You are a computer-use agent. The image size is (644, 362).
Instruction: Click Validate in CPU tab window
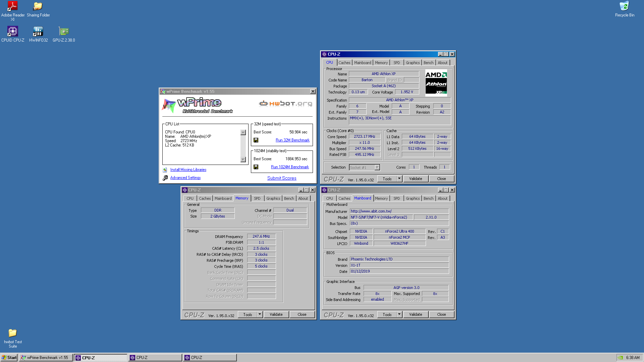pyautogui.click(x=416, y=179)
